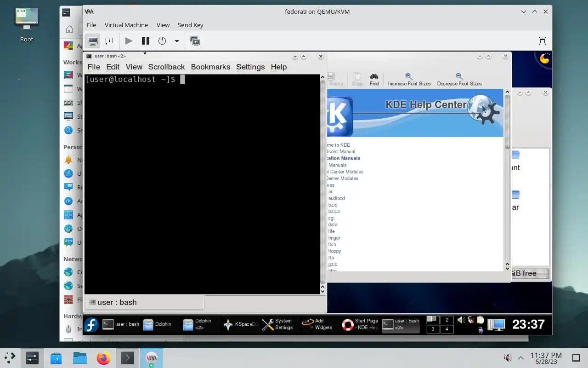Switch to KSpaceDuel task in guest panel
The image size is (588, 368).
point(240,324)
